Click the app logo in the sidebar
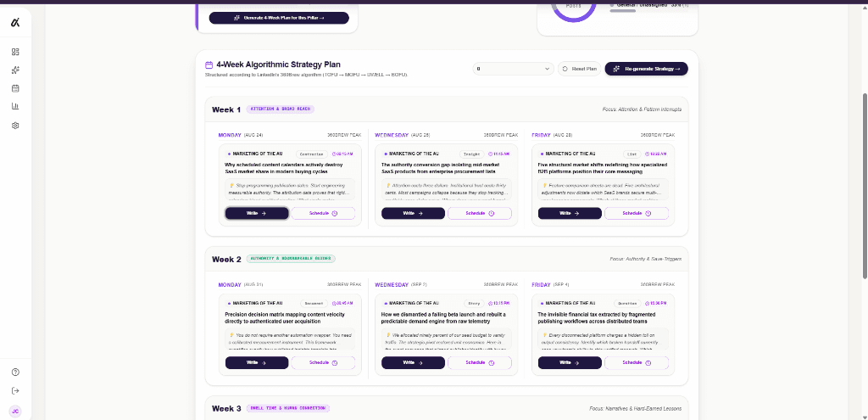Screen dimensions: 868x420 (15, 23)
